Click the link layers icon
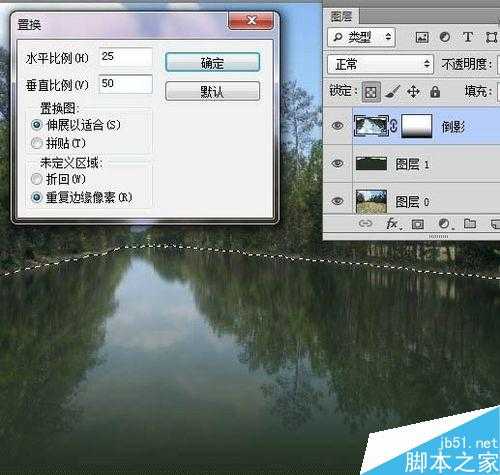 [365, 224]
